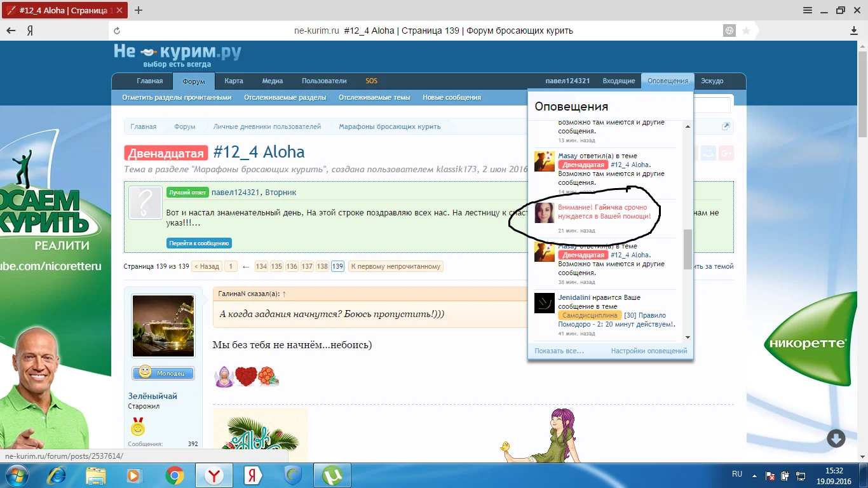Click the Гайичка avatar in notifications
The height and width of the screenshot is (488, 868).
click(x=545, y=213)
